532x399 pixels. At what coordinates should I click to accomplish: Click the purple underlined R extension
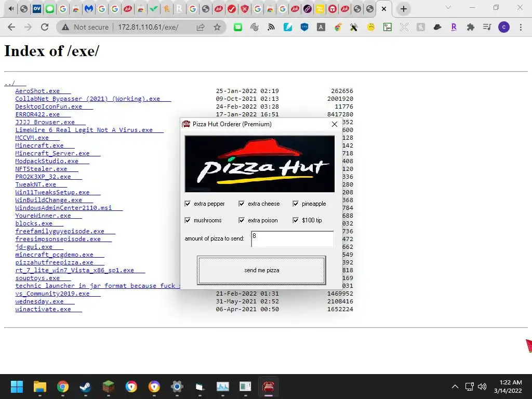point(454,27)
